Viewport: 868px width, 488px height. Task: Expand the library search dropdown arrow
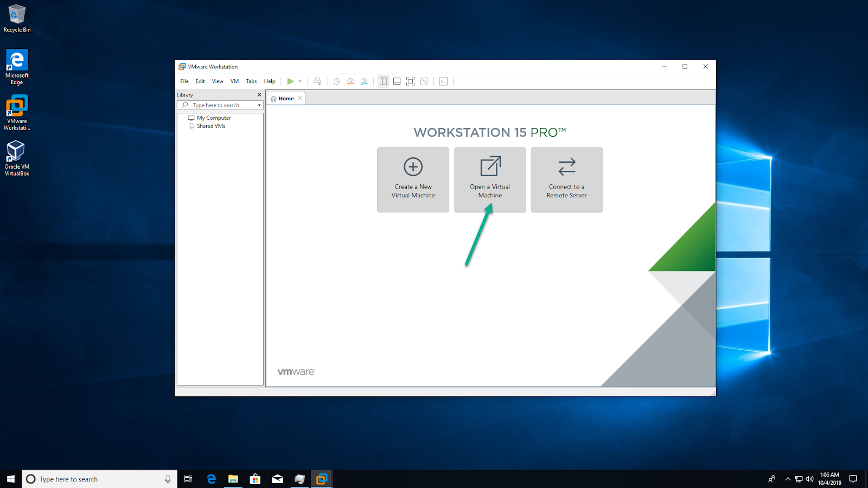pos(259,105)
